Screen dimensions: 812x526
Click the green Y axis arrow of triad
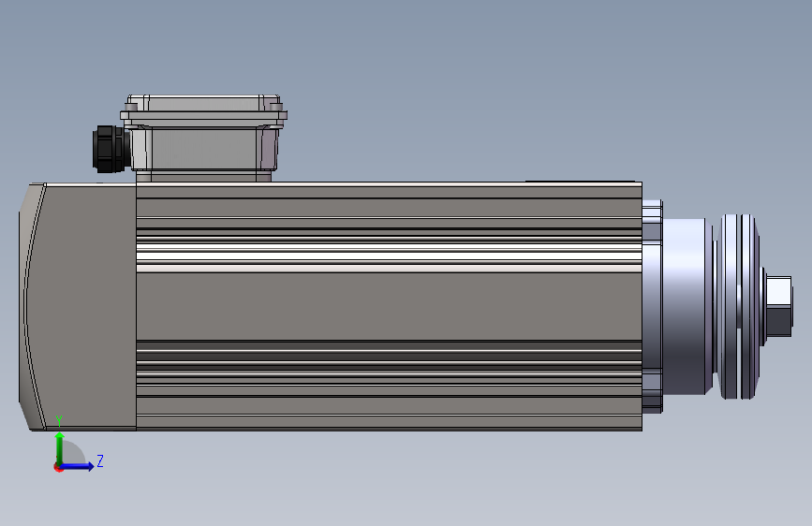pyautogui.click(x=60, y=447)
